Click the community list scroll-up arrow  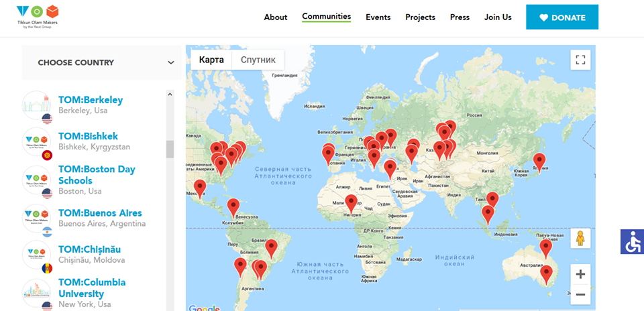pyautogui.click(x=170, y=94)
